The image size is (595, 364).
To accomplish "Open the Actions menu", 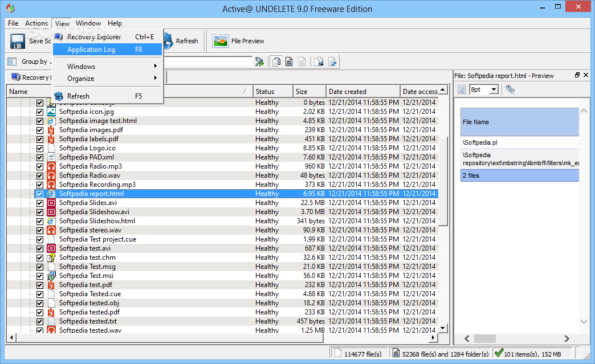I will (x=36, y=23).
